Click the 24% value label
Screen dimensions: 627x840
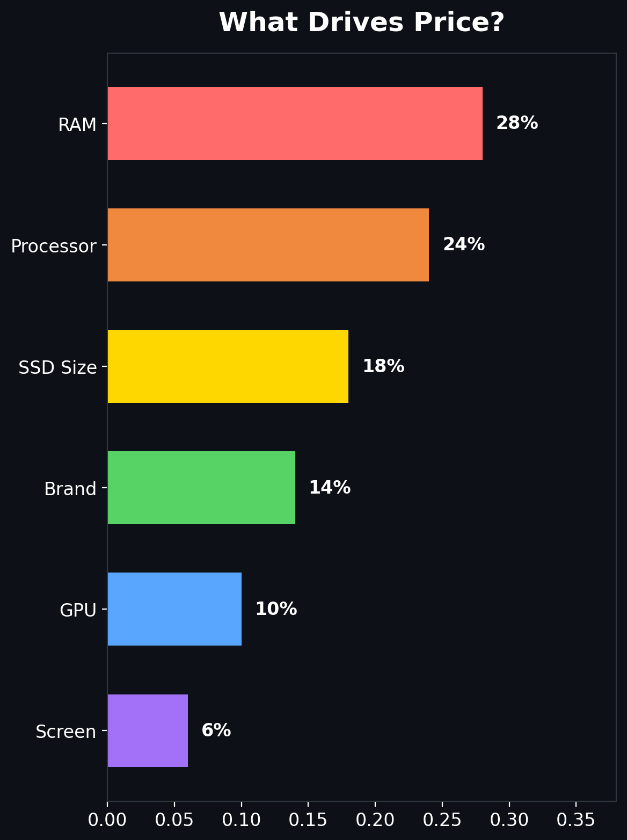463,245
